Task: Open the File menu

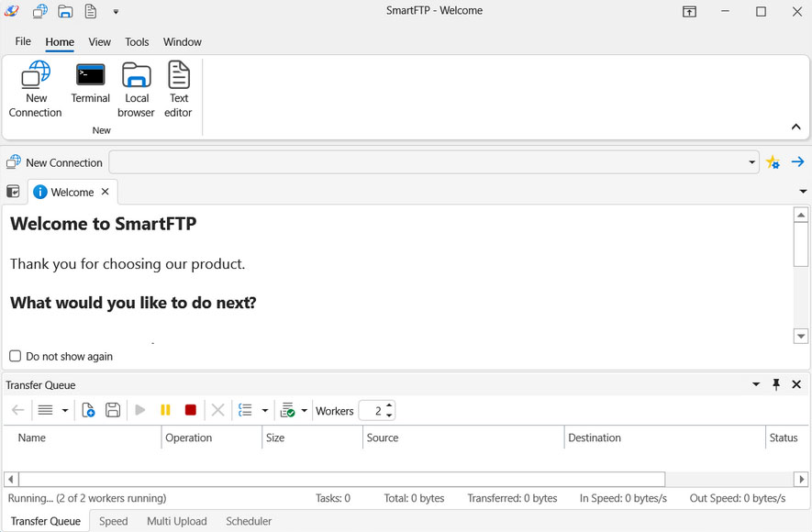Action: click(x=23, y=41)
